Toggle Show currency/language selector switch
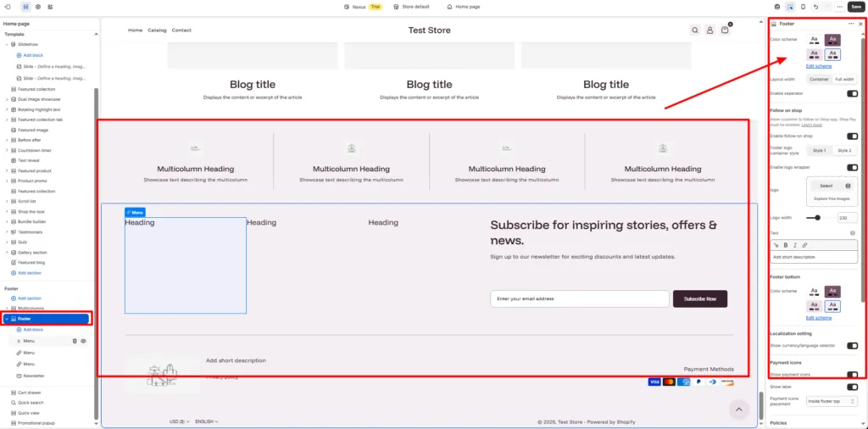 [853, 345]
